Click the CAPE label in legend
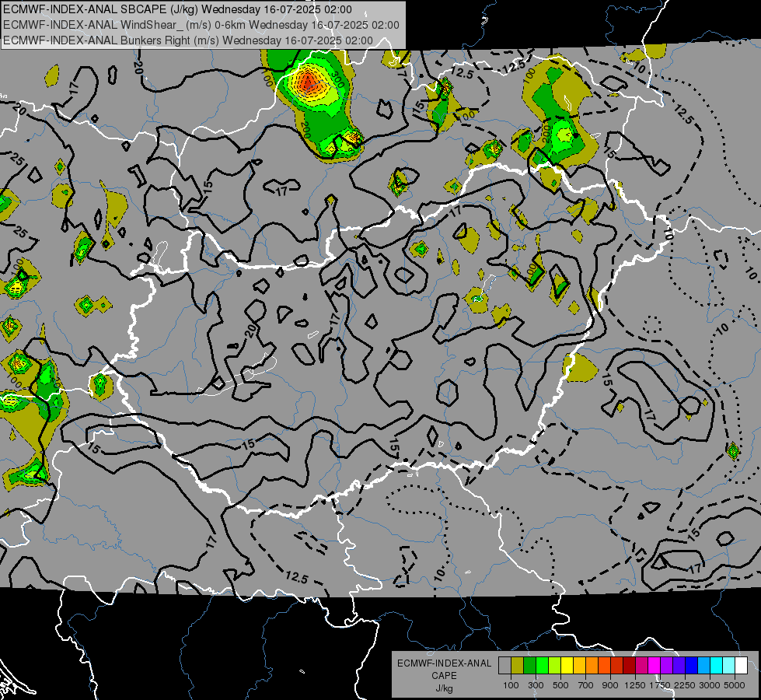The height and width of the screenshot is (700, 761). 444,675
